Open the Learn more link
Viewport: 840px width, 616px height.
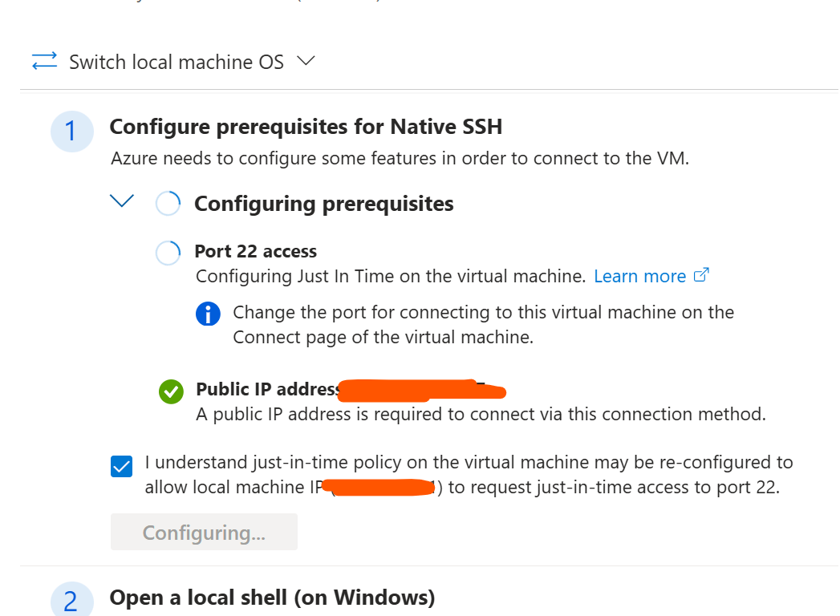639,275
